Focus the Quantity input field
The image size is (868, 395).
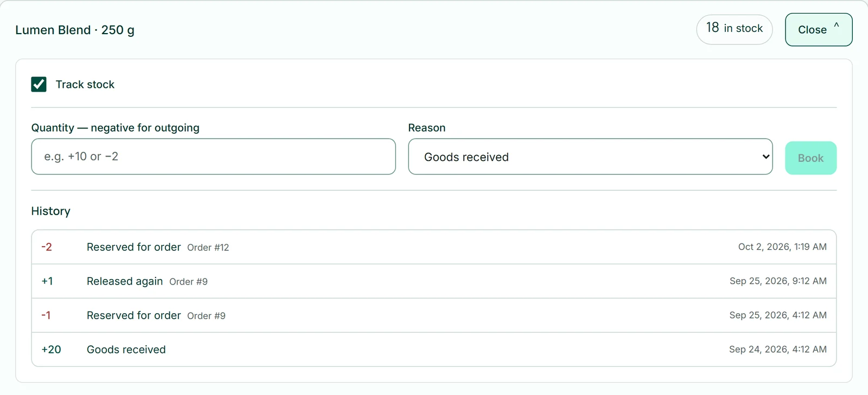pyautogui.click(x=213, y=157)
